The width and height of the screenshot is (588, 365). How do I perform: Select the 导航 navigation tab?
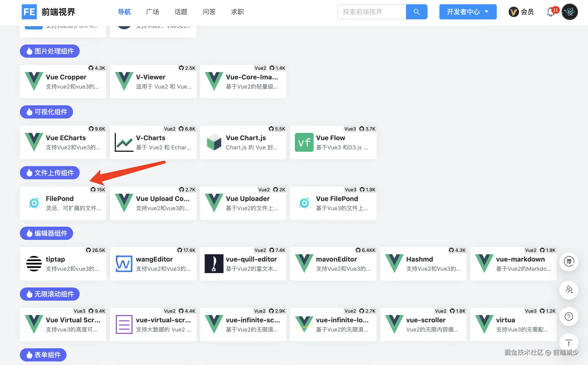[x=124, y=12]
